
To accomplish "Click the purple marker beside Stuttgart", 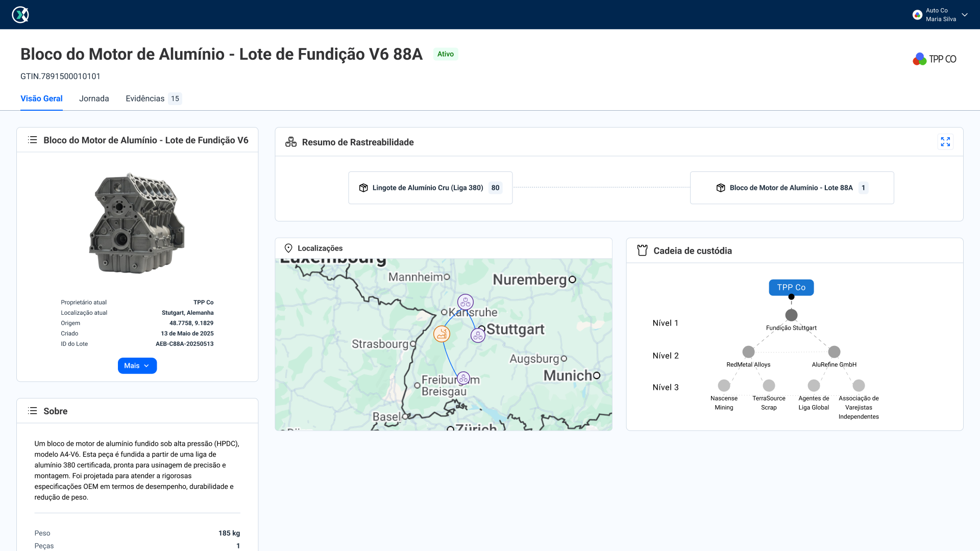I will point(478,335).
